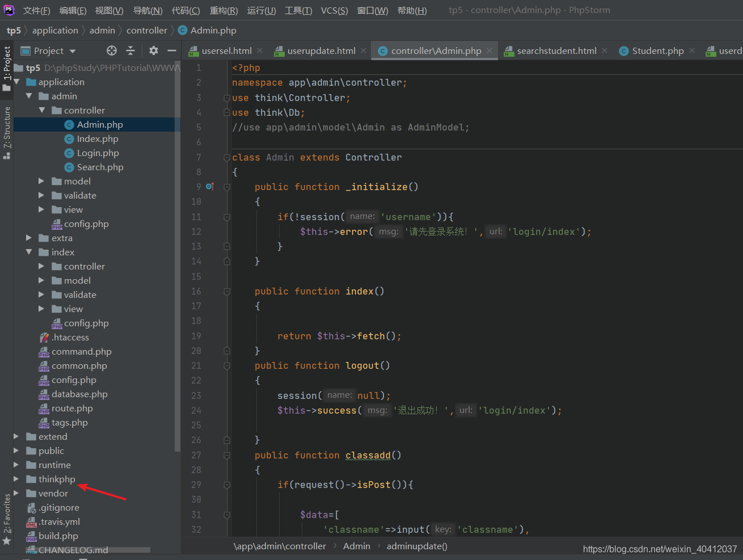The image size is (743, 560).
Task: Click the Project tree vertical scrollbar
Action: click(x=178, y=255)
